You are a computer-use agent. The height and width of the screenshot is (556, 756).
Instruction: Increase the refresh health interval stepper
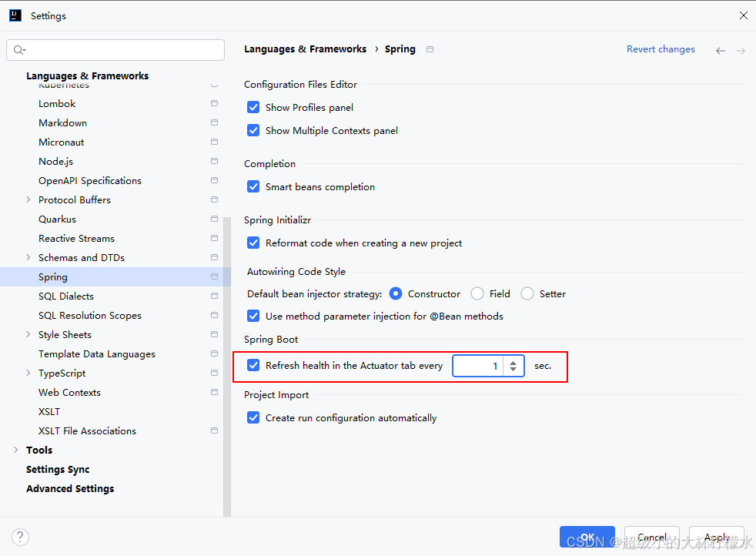(513, 361)
